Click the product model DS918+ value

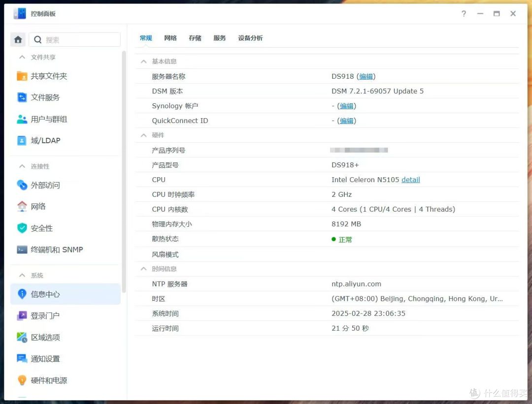coord(345,165)
